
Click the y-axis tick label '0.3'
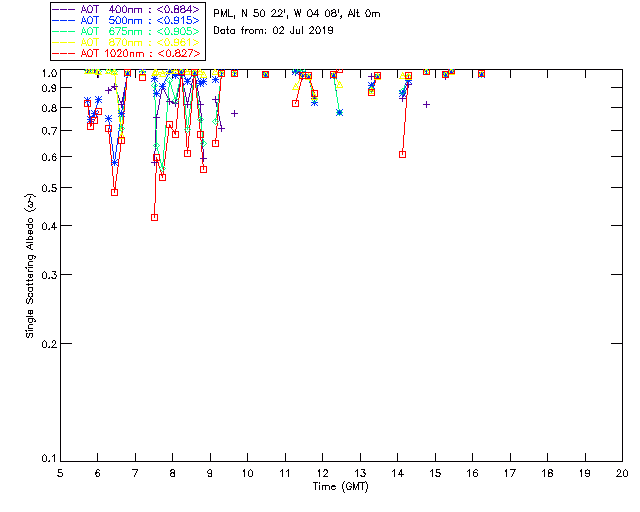pos(49,275)
